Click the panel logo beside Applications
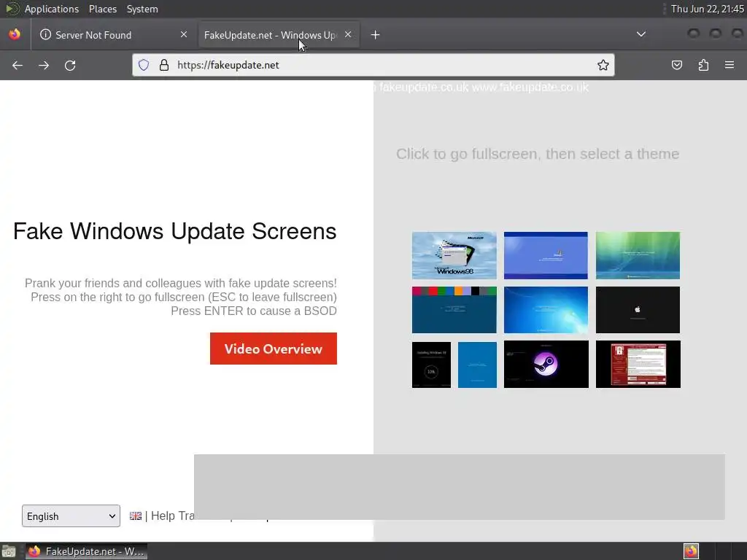 12,9
